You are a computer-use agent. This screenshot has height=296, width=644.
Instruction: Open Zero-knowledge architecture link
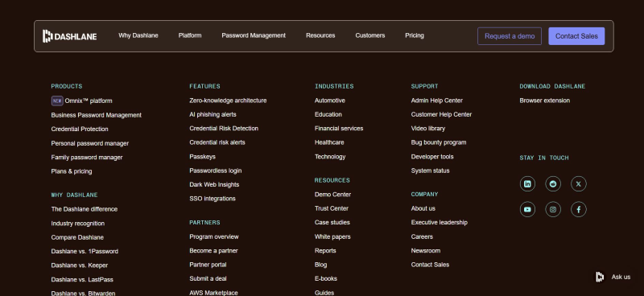point(228,101)
